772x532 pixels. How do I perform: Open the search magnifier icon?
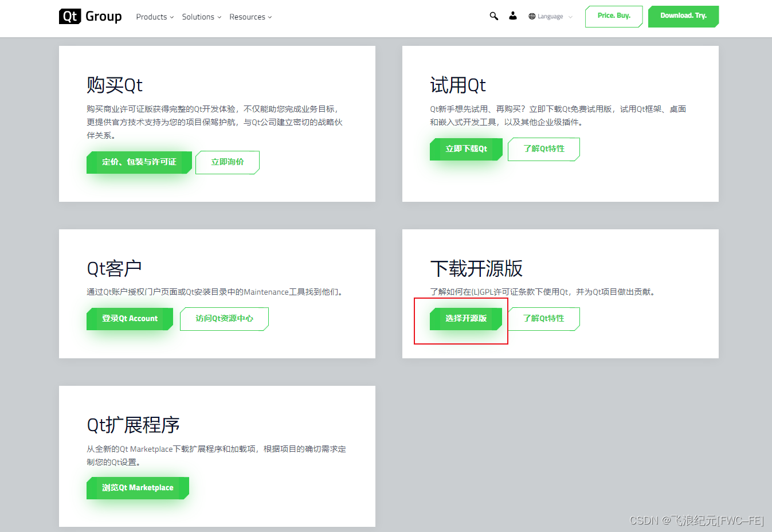(493, 16)
